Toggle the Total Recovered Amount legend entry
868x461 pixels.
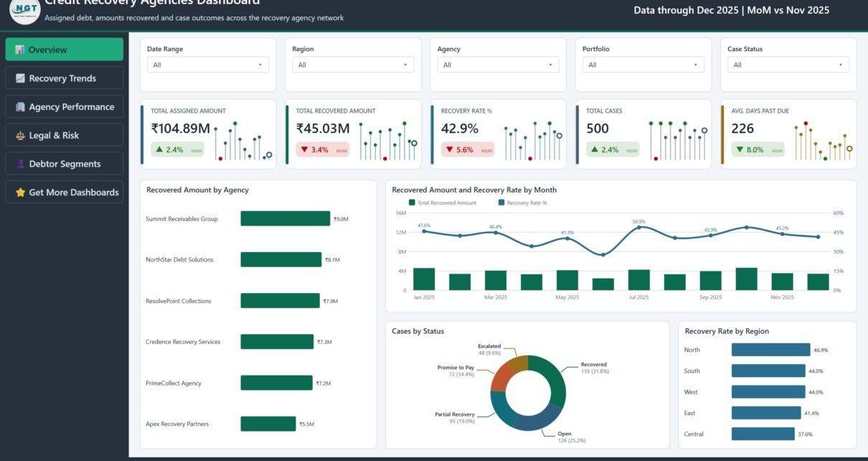tap(443, 203)
